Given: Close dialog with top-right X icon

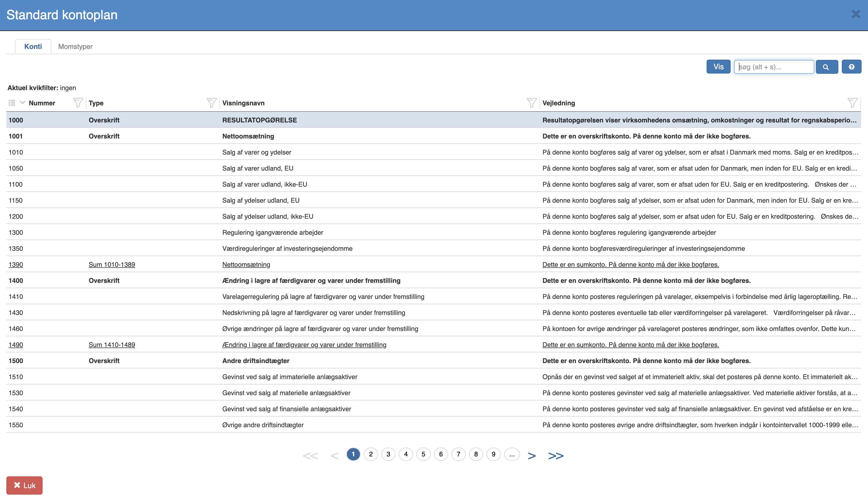Looking at the screenshot, I should [x=856, y=14].
